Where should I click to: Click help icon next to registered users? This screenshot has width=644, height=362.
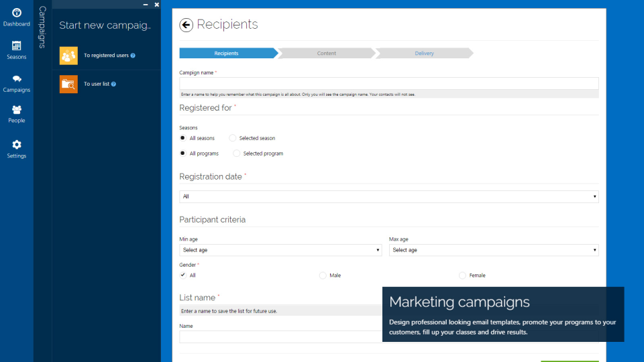click(133, 56)
